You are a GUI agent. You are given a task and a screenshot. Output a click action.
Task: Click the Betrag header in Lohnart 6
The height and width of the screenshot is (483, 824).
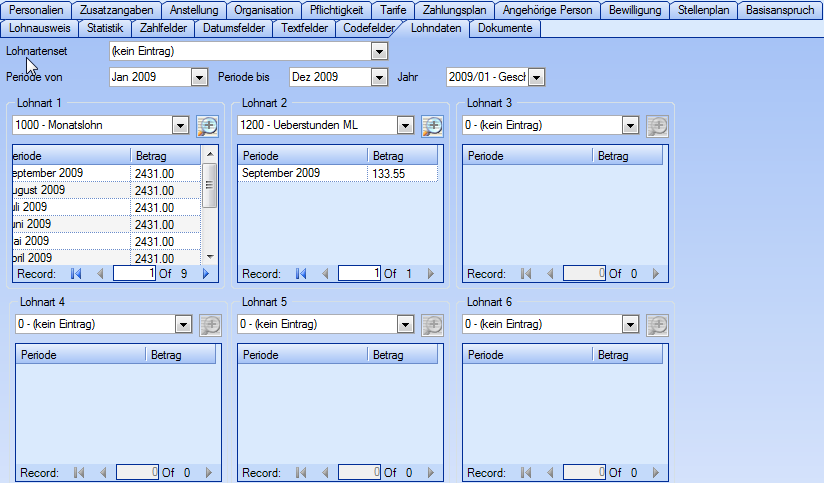[627, 355]
